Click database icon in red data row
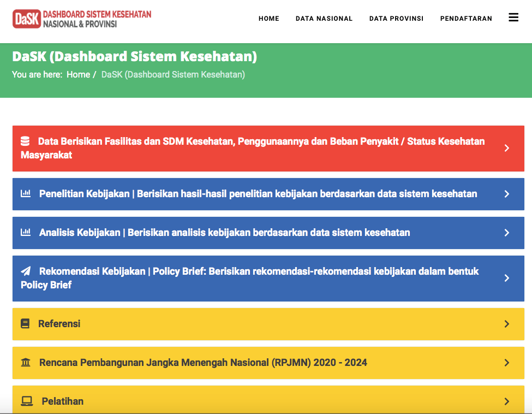532x414 pixels. (x=25, y=141)
